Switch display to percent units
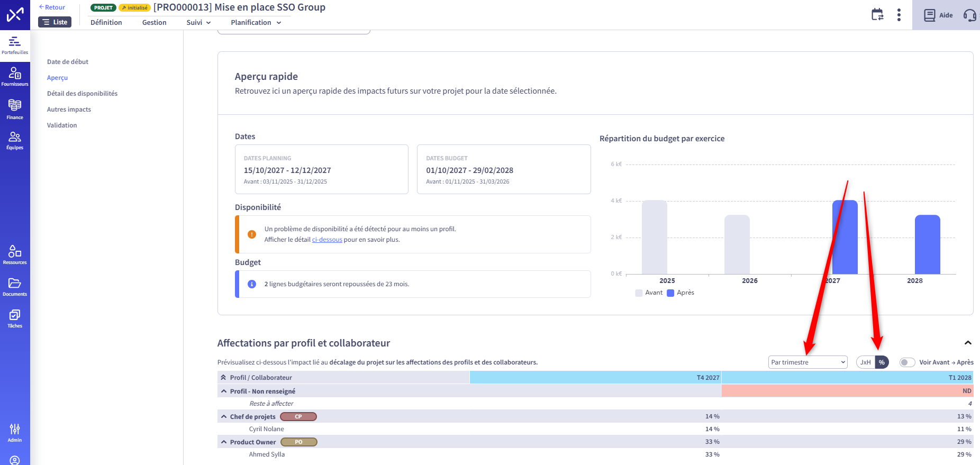980x465 pixels. pos(882,362)
